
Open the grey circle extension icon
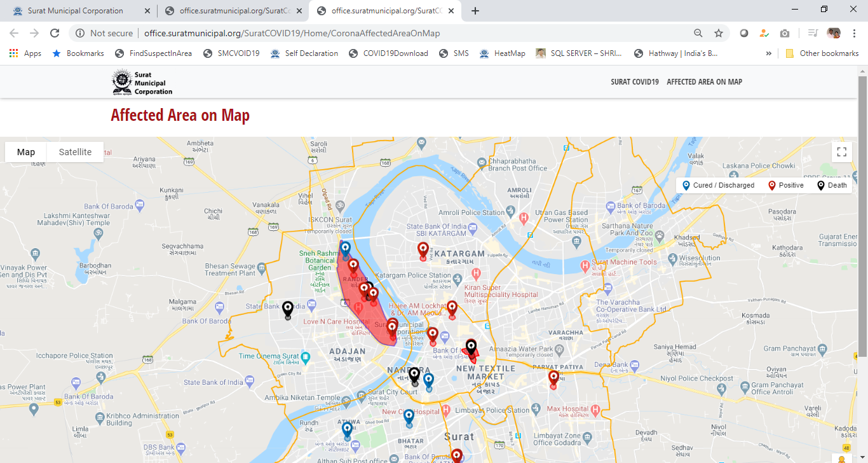point(744,33)
